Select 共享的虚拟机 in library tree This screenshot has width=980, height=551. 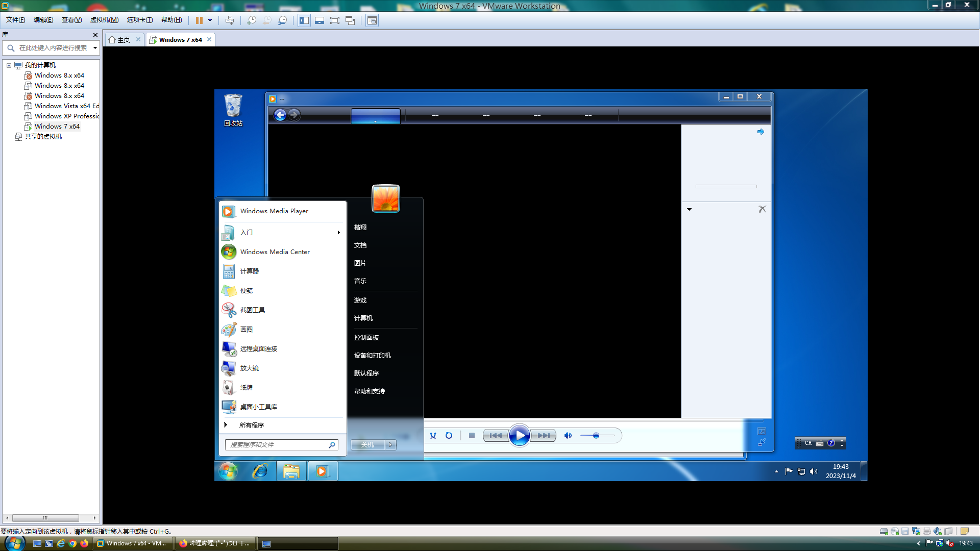[39, 137]
